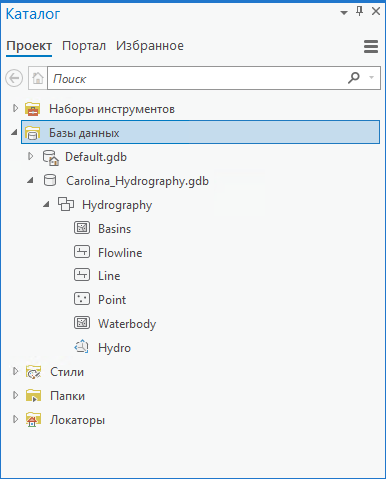Screen dimensions: 386x479
Task: Click the back arrow button
Action: click(14, 78)
